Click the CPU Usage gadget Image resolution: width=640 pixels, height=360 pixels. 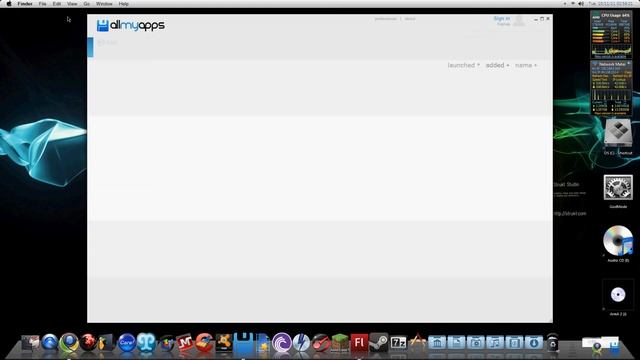pyautogui.click(x=611, y=34)
